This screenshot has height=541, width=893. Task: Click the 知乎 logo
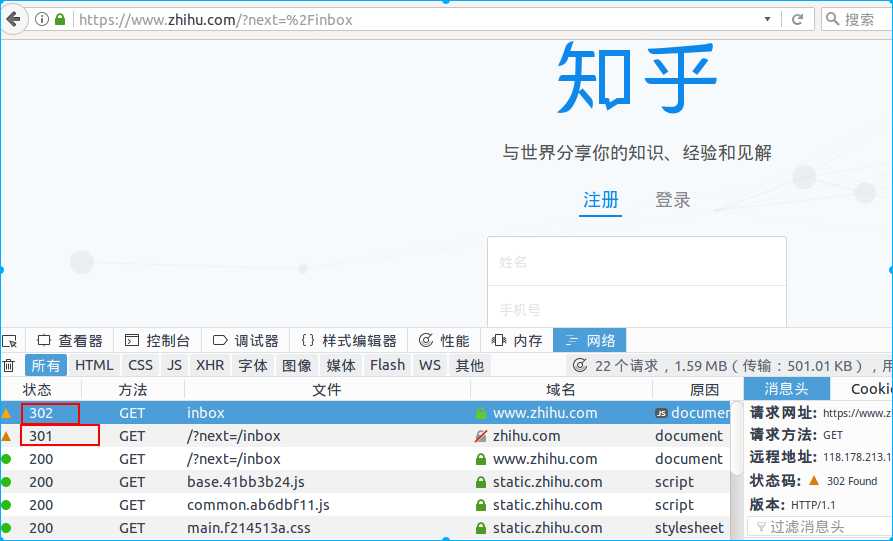tap(636, 78)
